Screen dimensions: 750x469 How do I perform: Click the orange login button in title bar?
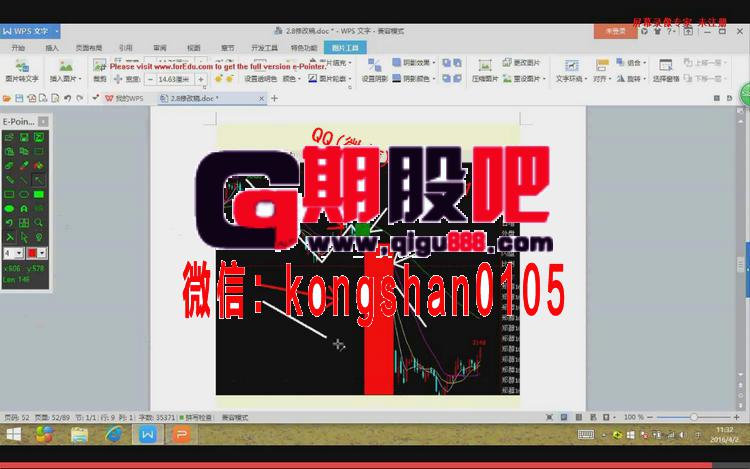[x=616, y=31]
